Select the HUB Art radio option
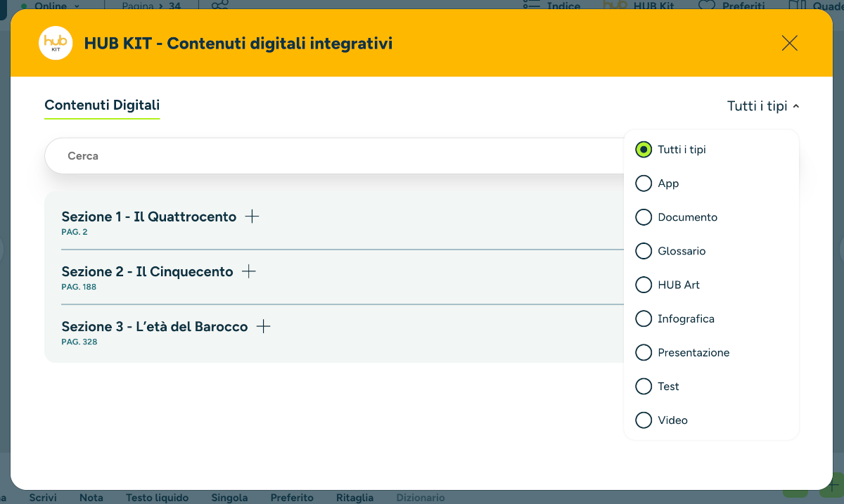 643,285
